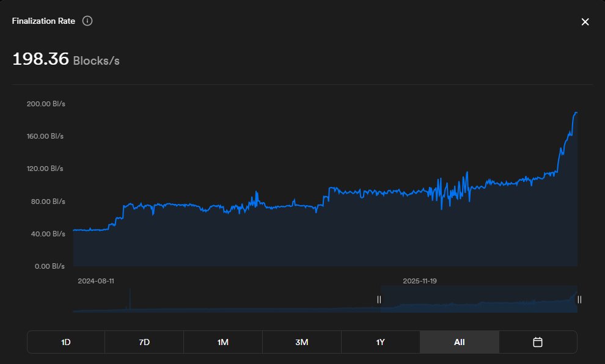Click the 200.00 Bl/s axis label
Viewport: 605px width, 364px height.
pyautogui.click(x=46, y=104)
